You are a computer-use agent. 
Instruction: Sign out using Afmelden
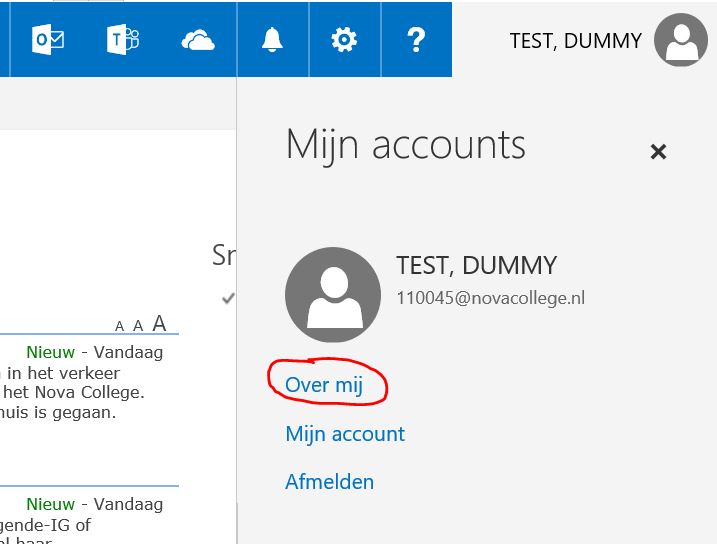329,482
